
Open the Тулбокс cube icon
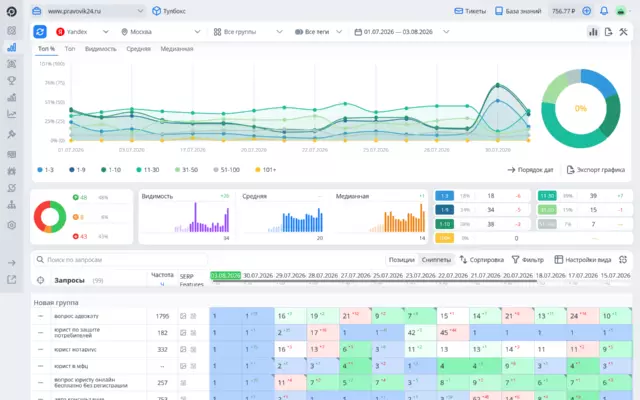[156, 11]
